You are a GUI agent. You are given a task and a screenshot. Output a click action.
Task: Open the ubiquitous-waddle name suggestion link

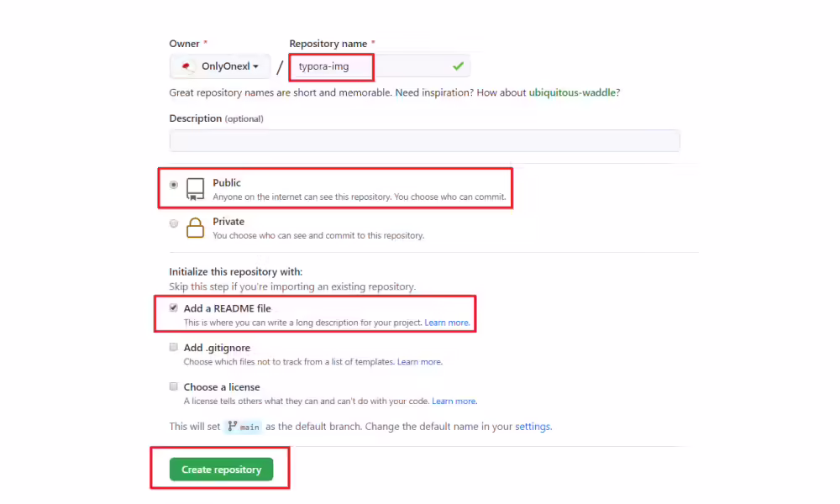coord(572,92)
